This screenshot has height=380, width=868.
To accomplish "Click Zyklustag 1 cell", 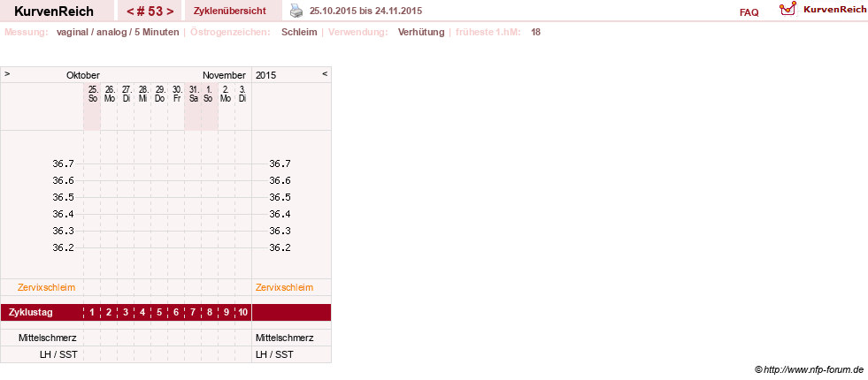I will click(x=92, y=313).
